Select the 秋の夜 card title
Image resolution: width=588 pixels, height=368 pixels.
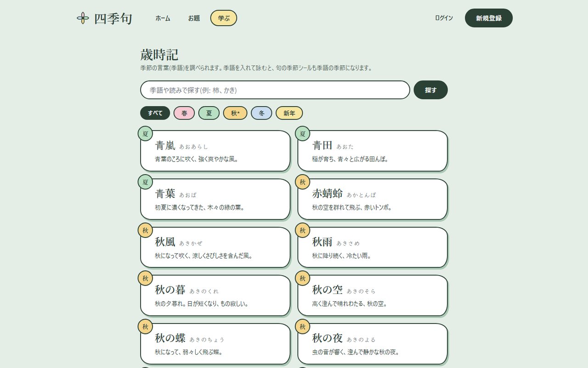point(328,338)
